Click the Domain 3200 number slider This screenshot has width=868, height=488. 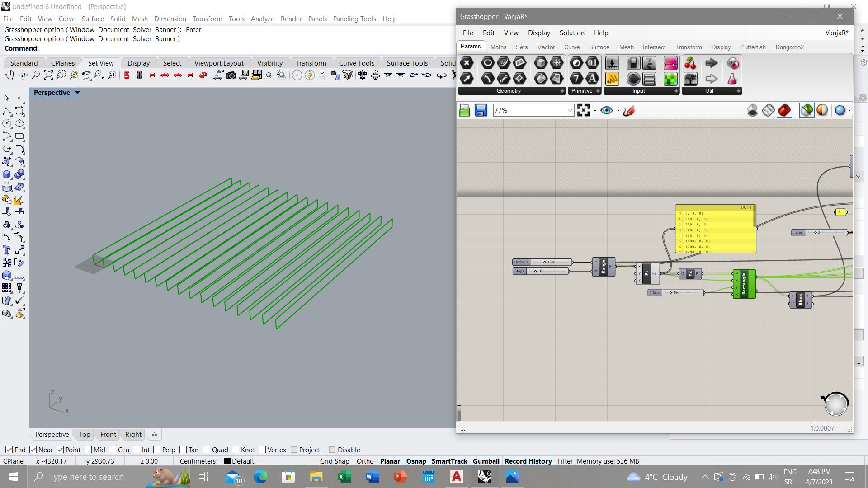click(542, 262)
